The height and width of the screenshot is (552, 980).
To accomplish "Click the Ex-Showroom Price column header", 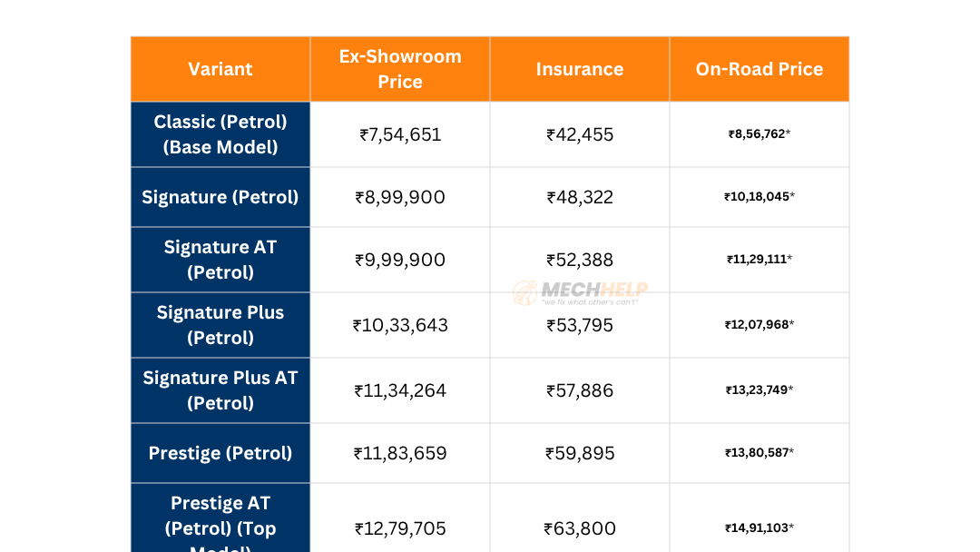I will 400,69.
